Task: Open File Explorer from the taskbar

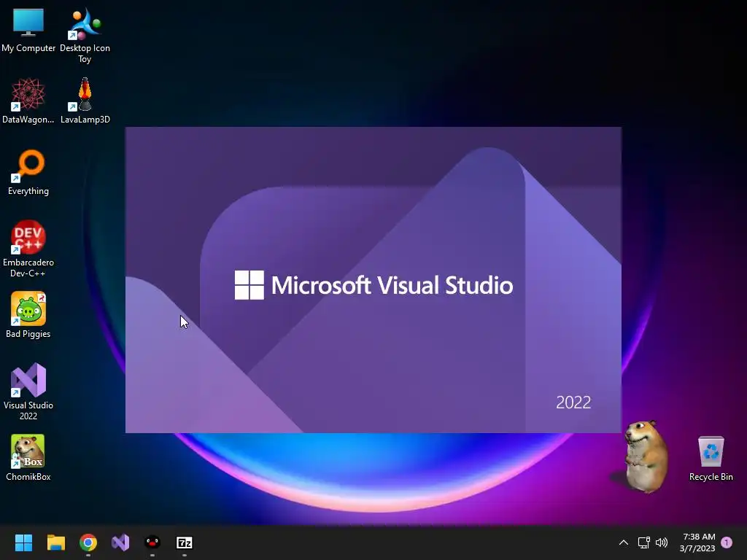Action: tap(55, 542)
